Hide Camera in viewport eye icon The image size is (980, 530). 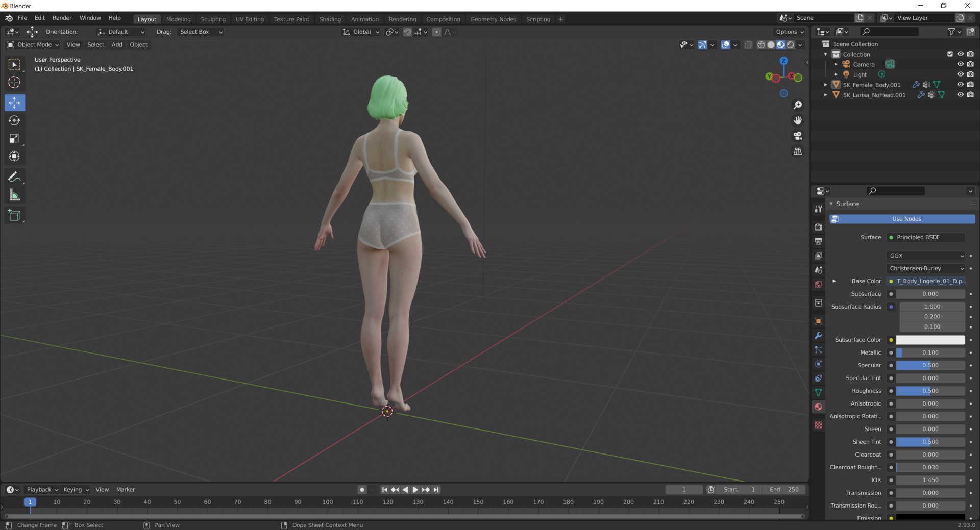960,64
